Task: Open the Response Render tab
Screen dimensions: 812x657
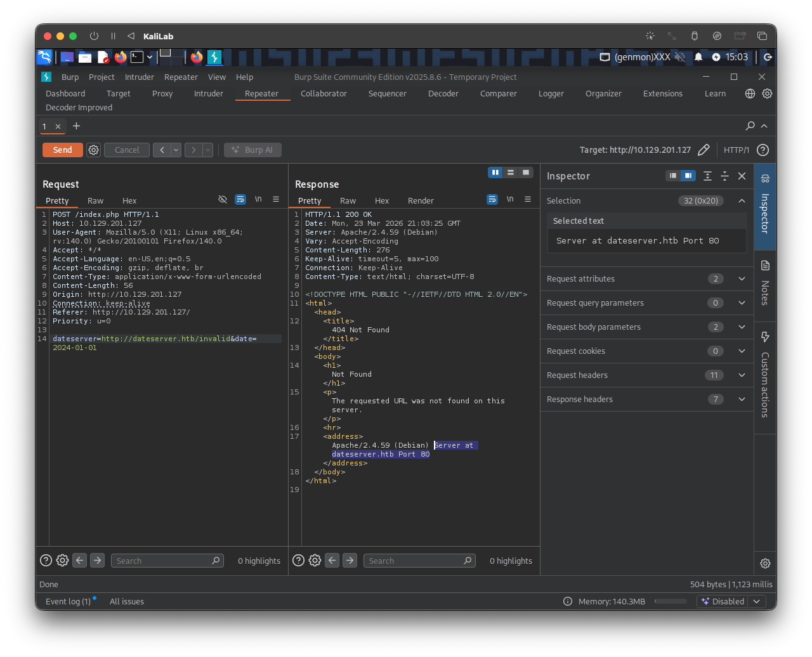Action: [421, 201]
